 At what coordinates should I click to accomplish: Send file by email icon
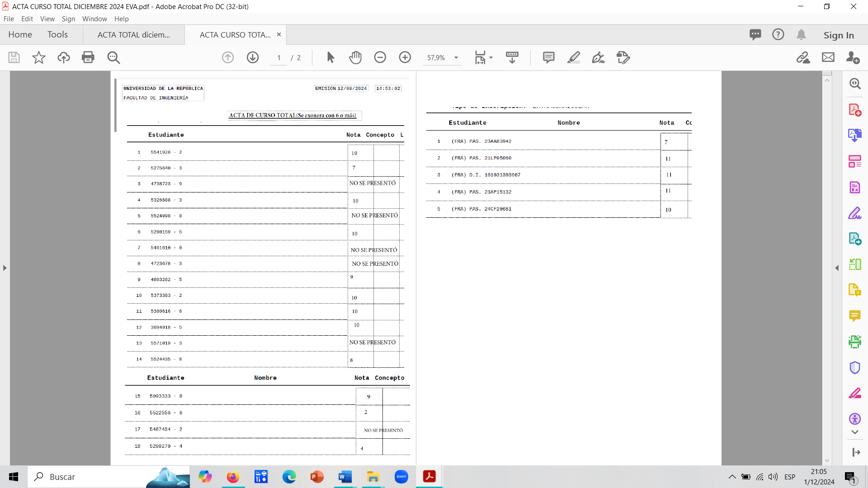click(x=828, y=57)
